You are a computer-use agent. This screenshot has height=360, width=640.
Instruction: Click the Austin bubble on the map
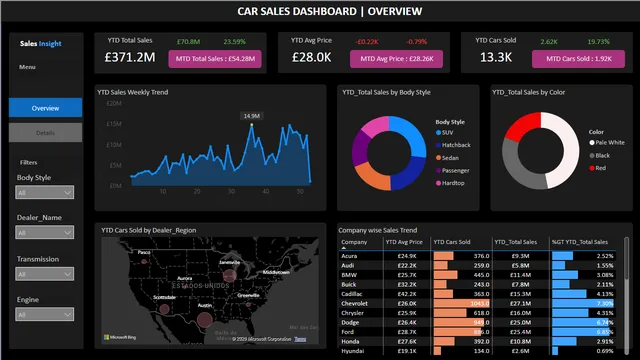tap(204, 320)
